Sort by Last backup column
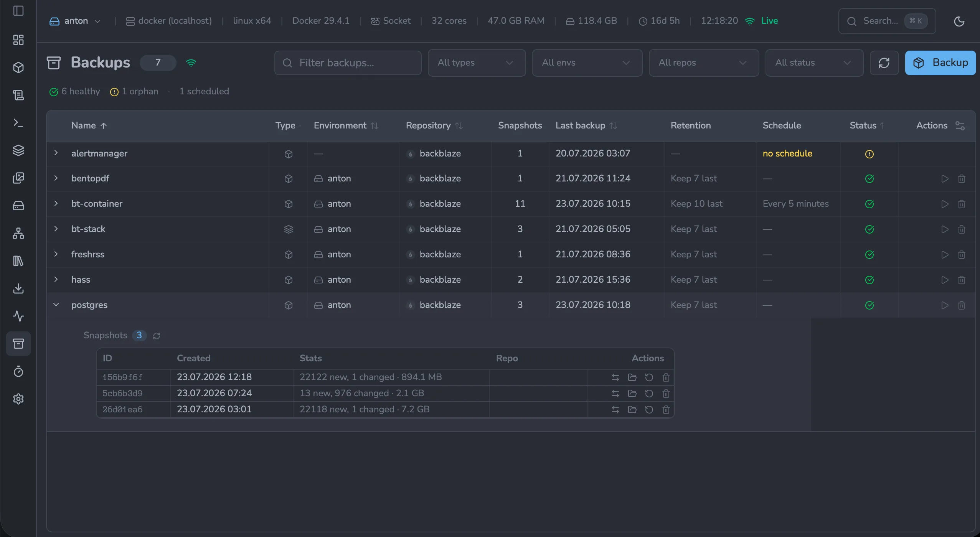 click(586, 125)
